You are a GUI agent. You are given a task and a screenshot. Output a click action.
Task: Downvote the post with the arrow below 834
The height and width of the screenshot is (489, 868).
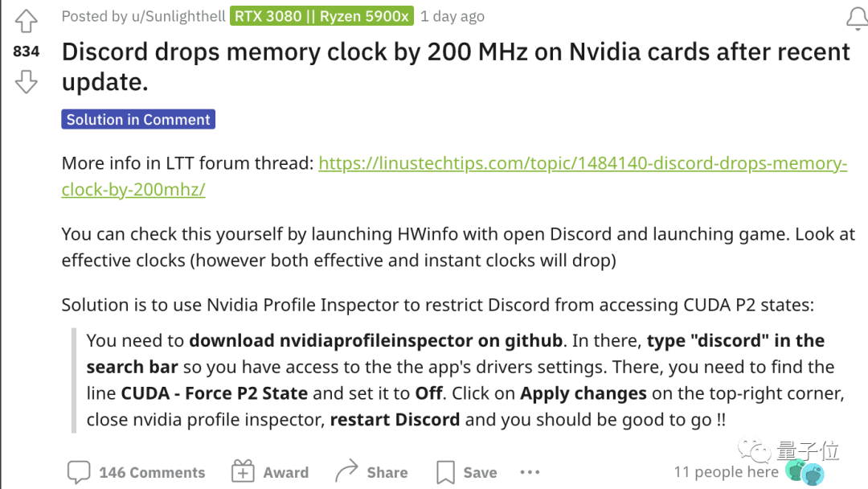[x=26, y=82]
